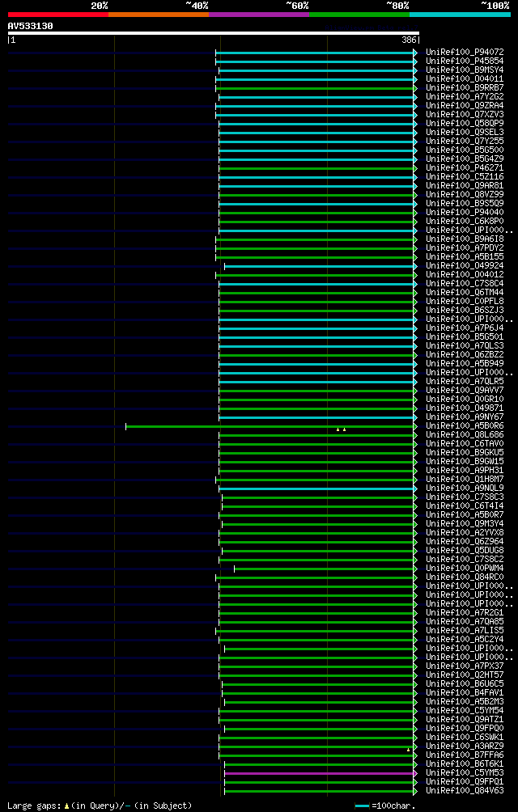The width and height of the screenshot is (518, 812).
Task: Select hit label UniRef100_Q9M3Y4
Action: (x=465, y=523)
